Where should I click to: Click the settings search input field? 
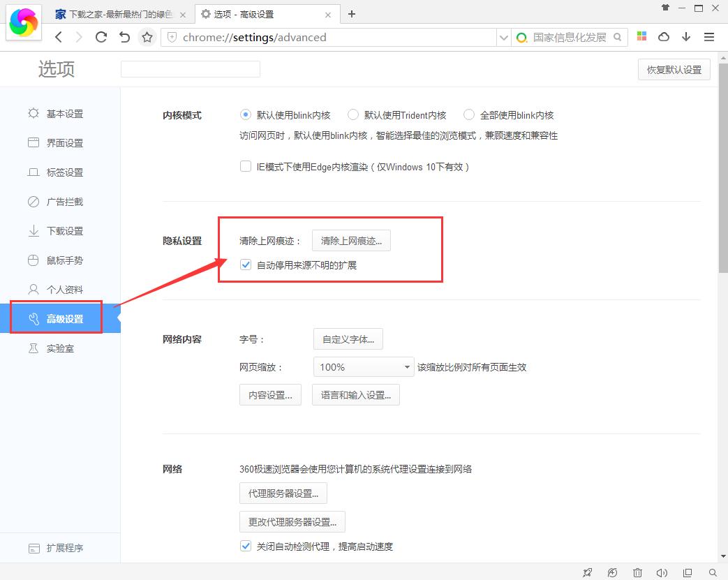pos(190,68)
